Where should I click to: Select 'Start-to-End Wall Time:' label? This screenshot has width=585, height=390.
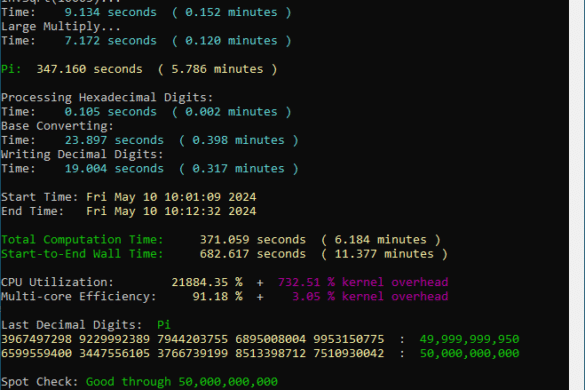click(82, 253)
